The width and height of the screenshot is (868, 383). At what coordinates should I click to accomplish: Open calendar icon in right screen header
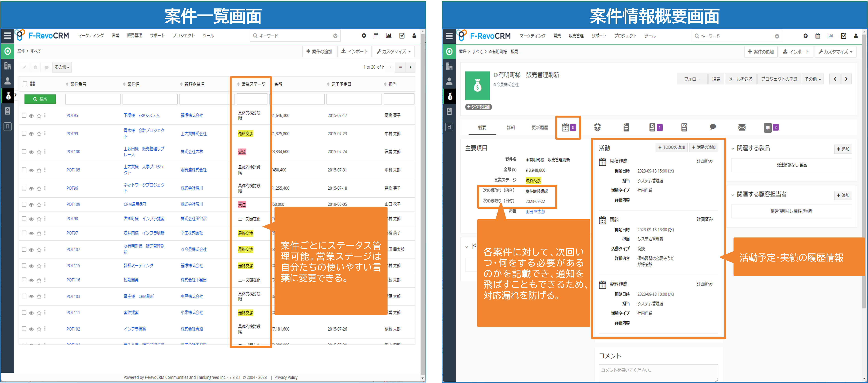817,36
